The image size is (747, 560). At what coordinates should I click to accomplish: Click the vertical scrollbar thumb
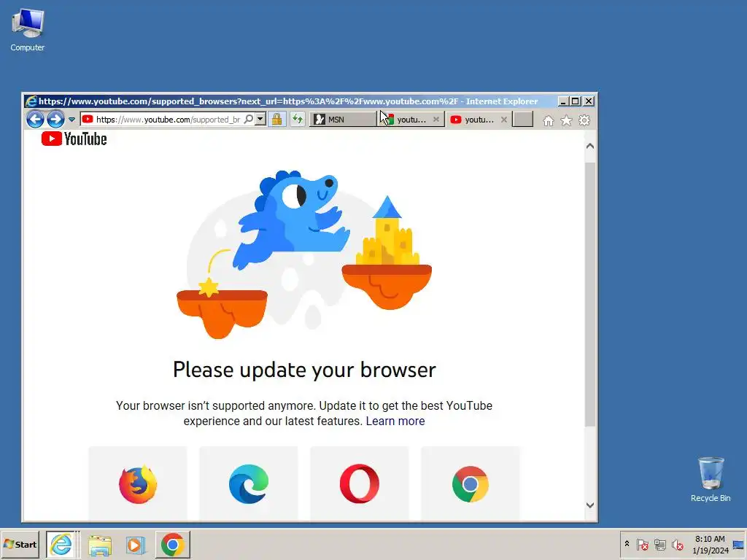(589, 295)
